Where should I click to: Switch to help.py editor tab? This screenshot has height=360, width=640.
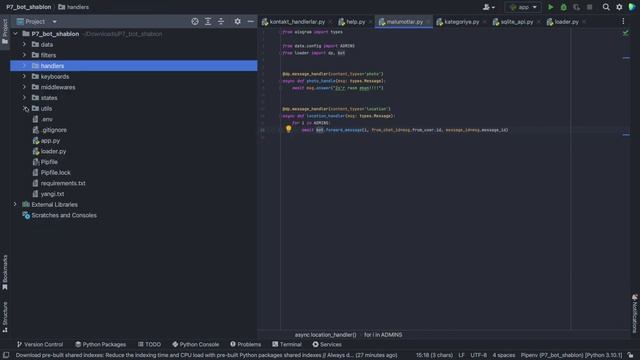[352, 22]
